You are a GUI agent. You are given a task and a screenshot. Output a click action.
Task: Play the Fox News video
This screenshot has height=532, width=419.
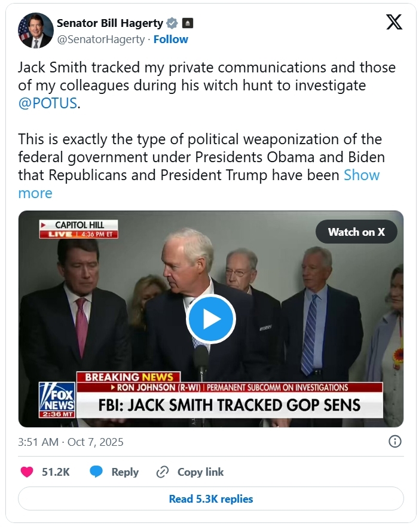point(210,319)
